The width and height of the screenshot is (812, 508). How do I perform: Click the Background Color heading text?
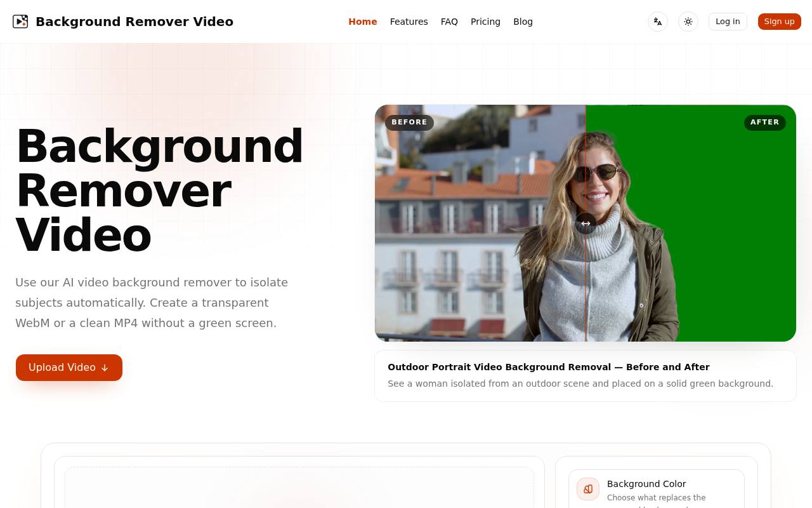[646, 484]
